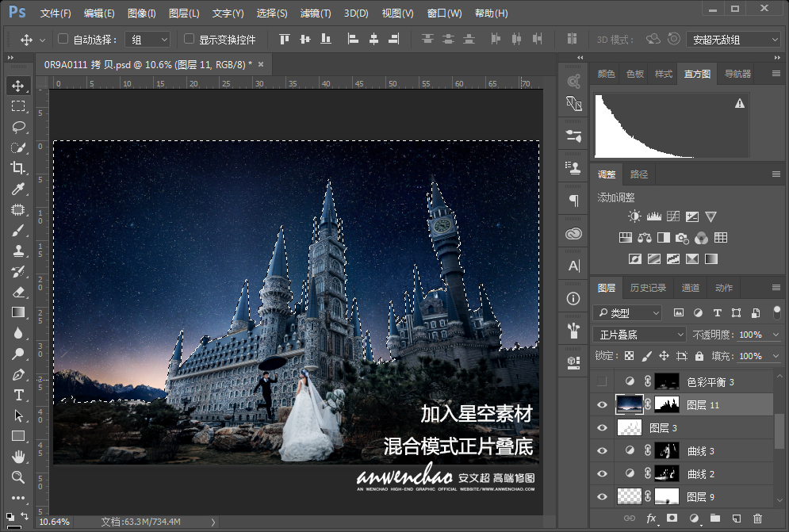789x532 pixels.
Task: Add a Photo Filter adjustment
Action: [x=682, y=238]
